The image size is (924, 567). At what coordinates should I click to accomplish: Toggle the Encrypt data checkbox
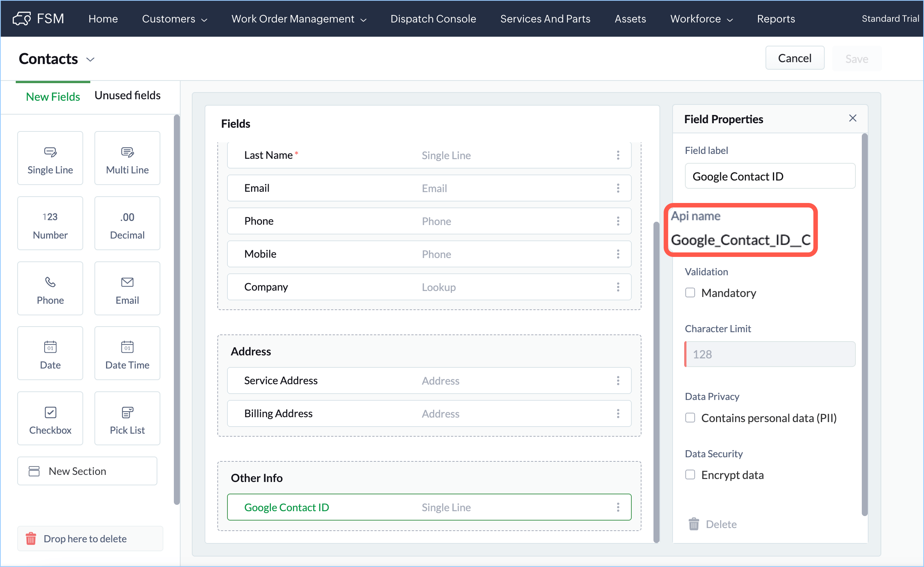(690, 475)
